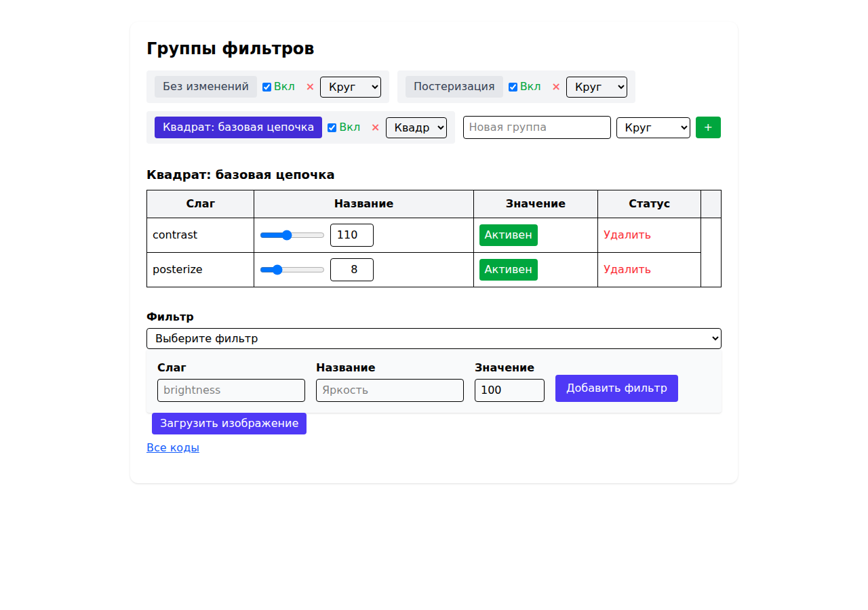Select «Квадрат: базовая цепочка» group tab

(238, 127)
